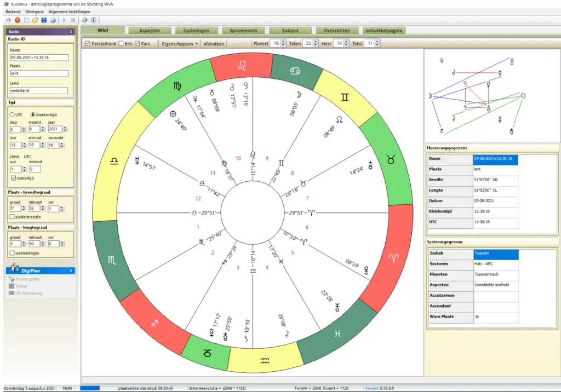Select the UTC radio button
This screenshot has width=561, height=392.
click(x=12, y=114)
